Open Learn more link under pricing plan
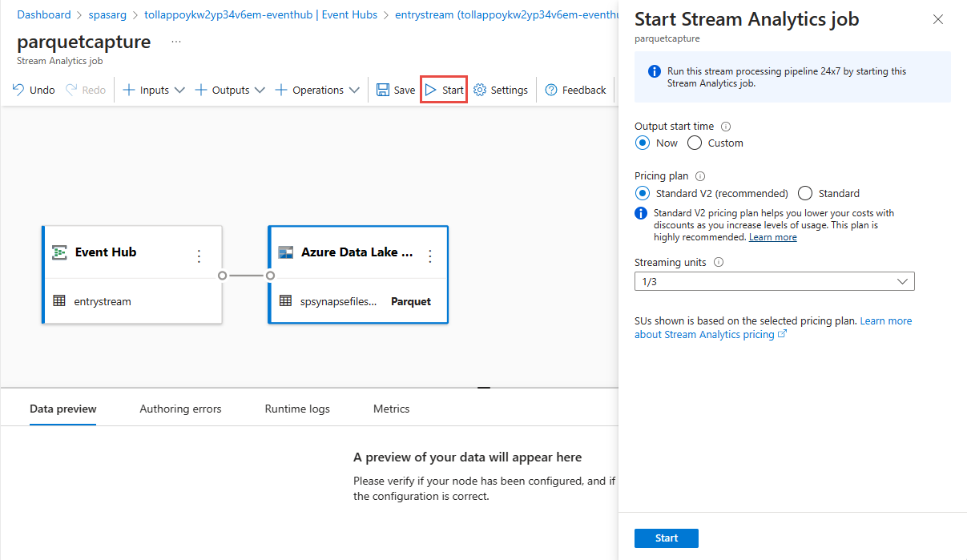 tap(773, 237)
